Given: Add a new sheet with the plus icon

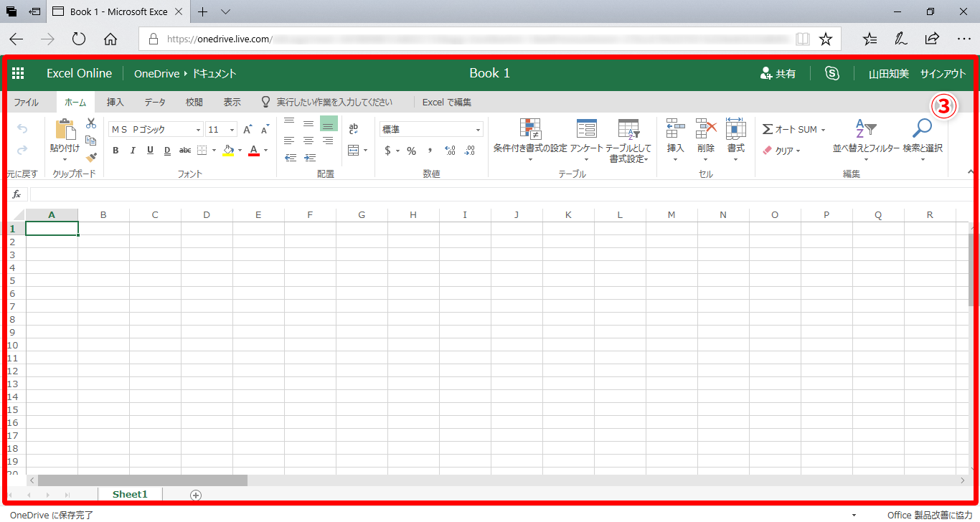Looking at the screenshot, I should (196, 495).
